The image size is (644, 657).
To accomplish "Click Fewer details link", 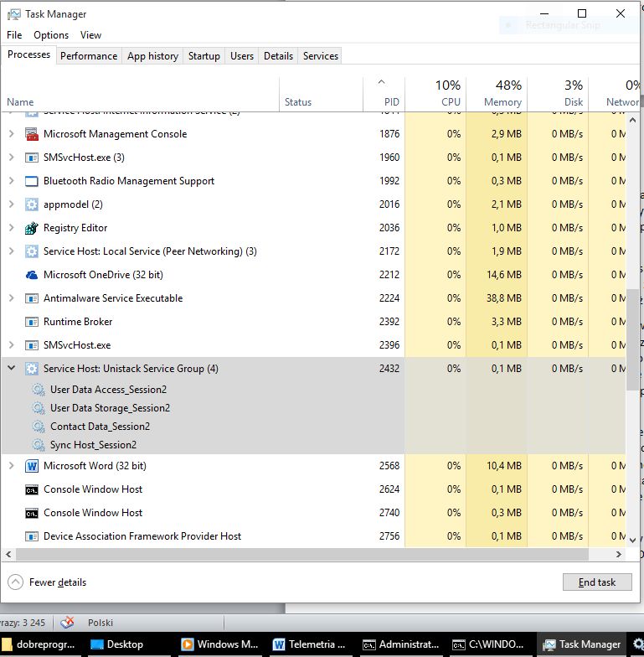I will pos(58,582).
